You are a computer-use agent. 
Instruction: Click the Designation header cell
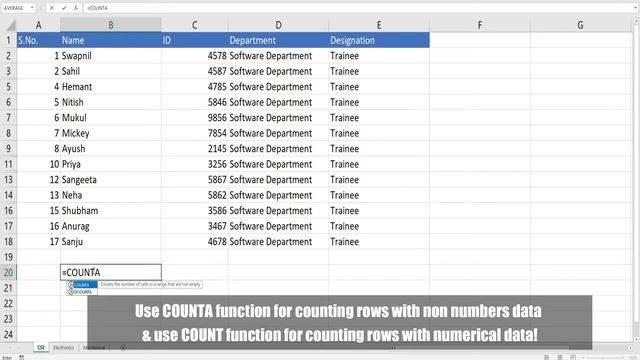[379, 40]
